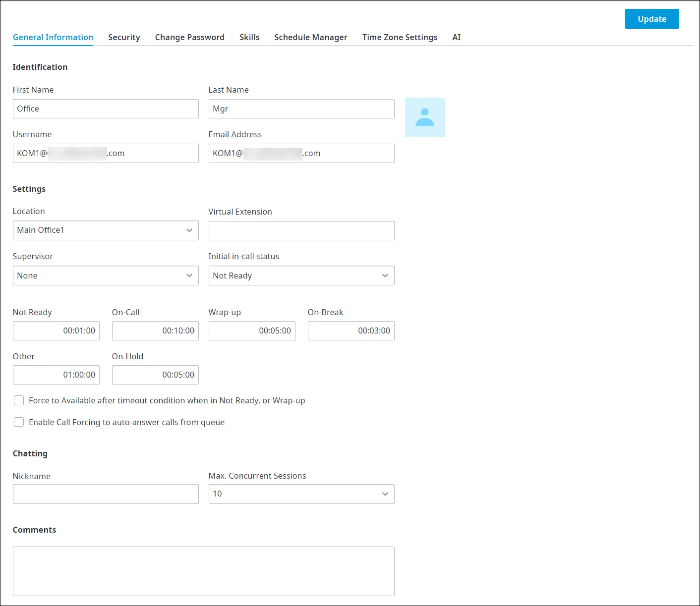Click the On-Hold timeout field
The height and width of the screenshot is (606, 700).
pyautogui.click(x=155, y=375)
